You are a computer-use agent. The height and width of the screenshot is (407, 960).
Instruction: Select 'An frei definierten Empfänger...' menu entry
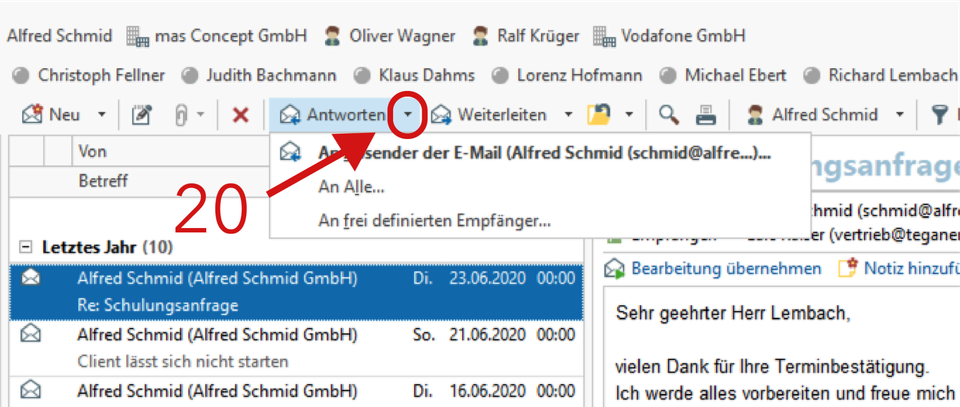[x=539, y=220]
